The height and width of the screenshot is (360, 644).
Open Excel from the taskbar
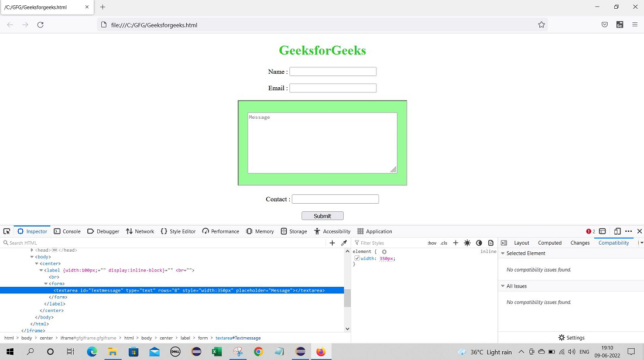(217, 352)
